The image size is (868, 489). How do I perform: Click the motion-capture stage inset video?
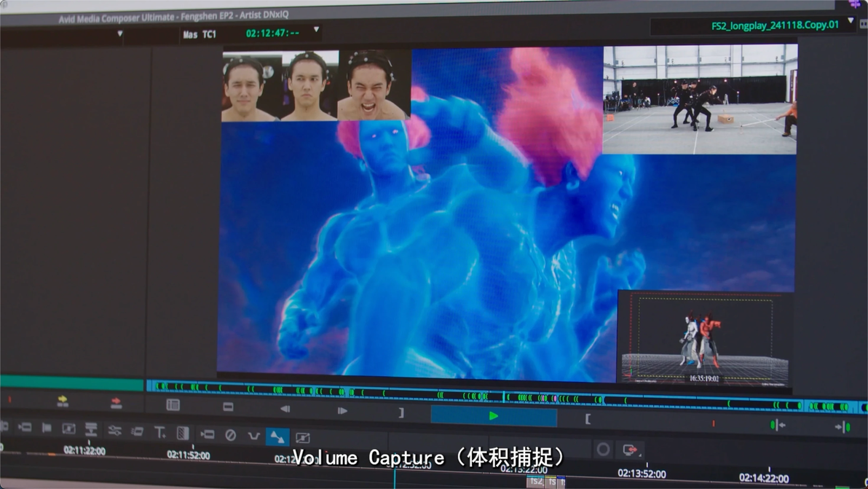click(700, 100)
